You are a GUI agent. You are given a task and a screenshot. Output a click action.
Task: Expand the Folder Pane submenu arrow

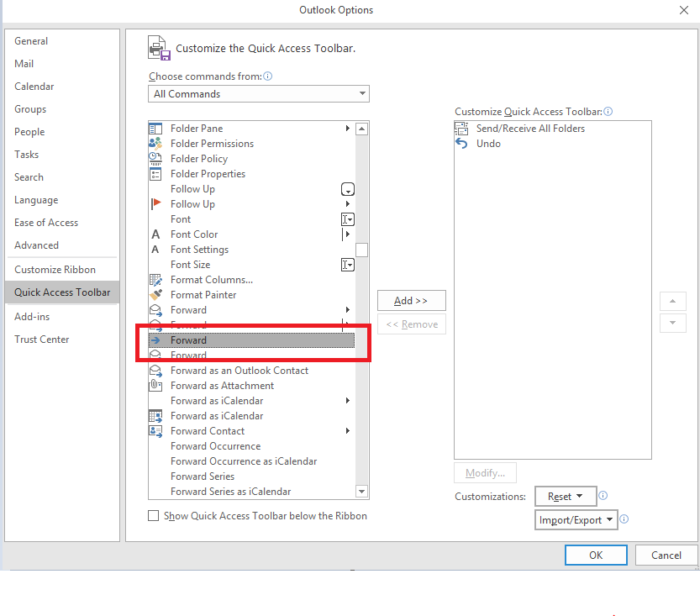pos(347,129)
